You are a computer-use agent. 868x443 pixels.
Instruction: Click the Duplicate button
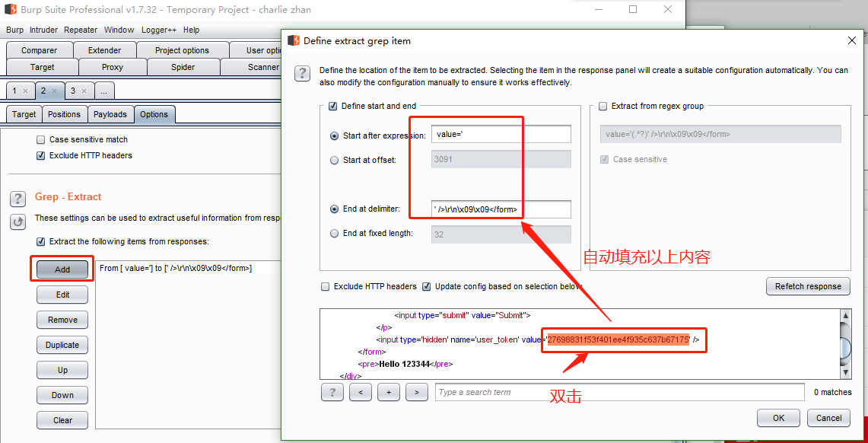tap(62, 345)
